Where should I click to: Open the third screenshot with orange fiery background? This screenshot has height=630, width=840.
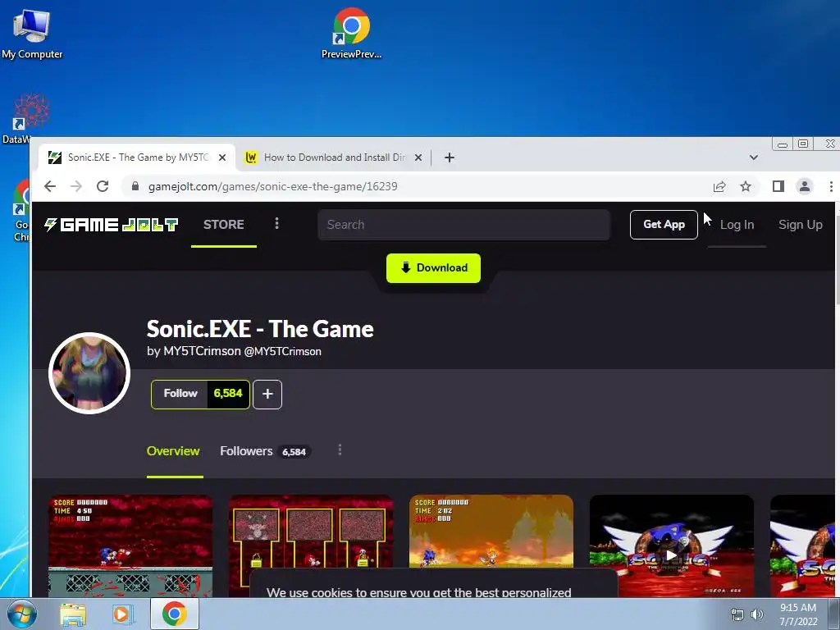pos(491,531)
